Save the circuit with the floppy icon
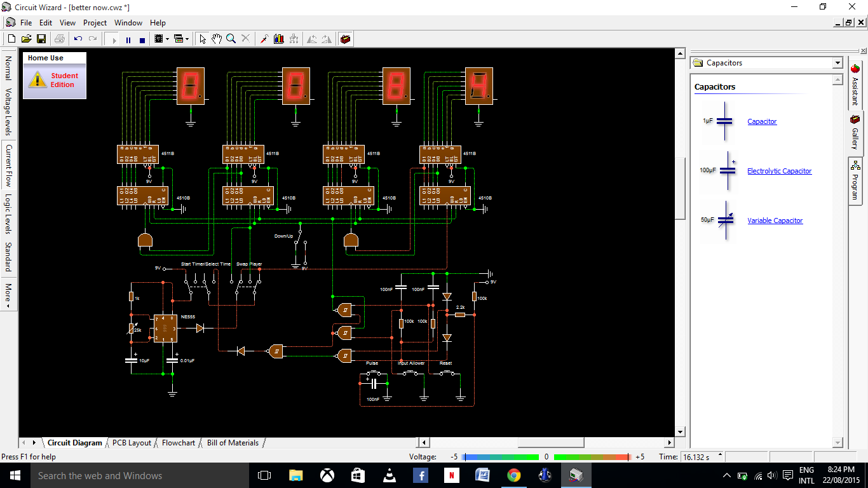The image size is (868, 488). (41, 39)
